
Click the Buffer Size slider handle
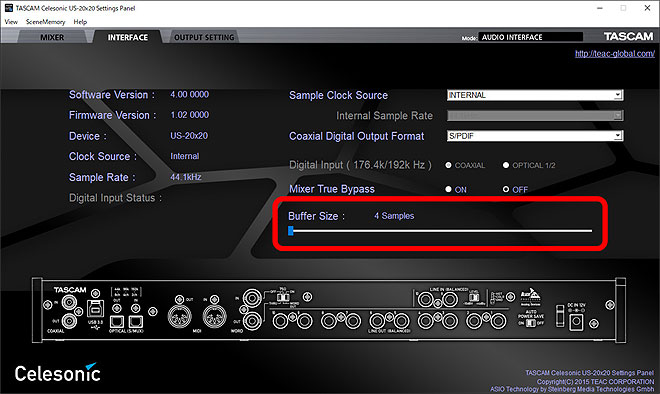290,231
